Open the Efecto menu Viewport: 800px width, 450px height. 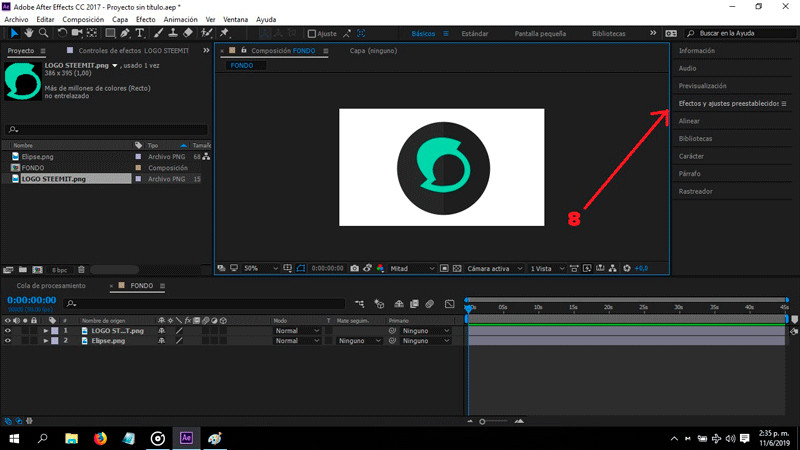coord(146,19)
